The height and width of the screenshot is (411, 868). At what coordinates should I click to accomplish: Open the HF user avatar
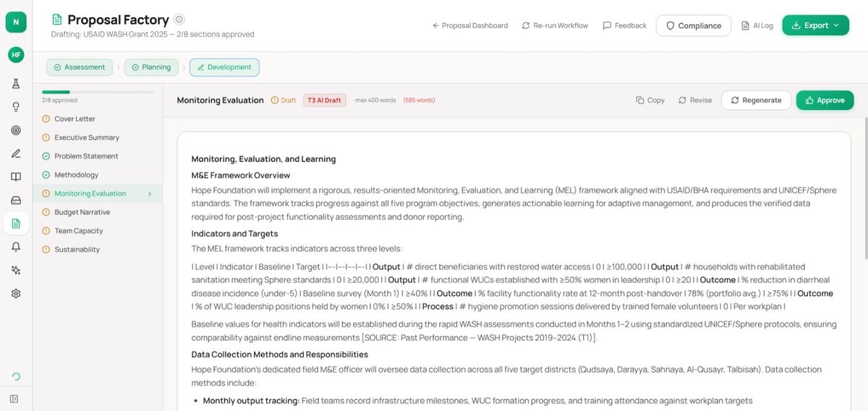tap(16, 54)
